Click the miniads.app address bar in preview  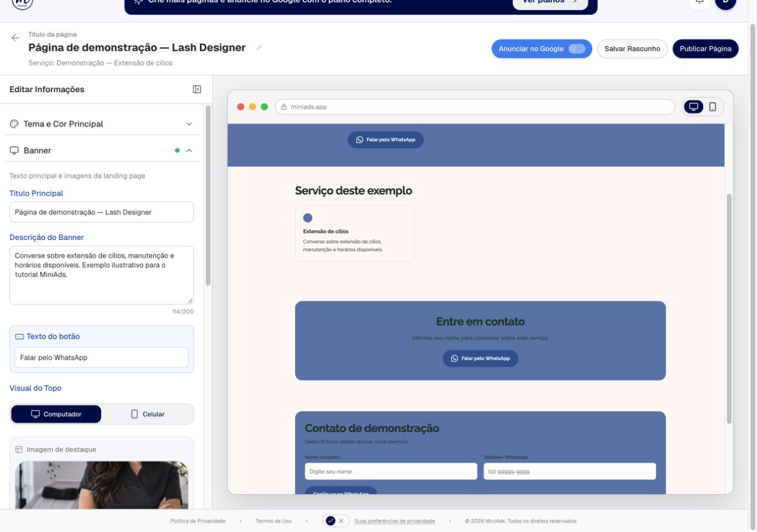(475, 107)
